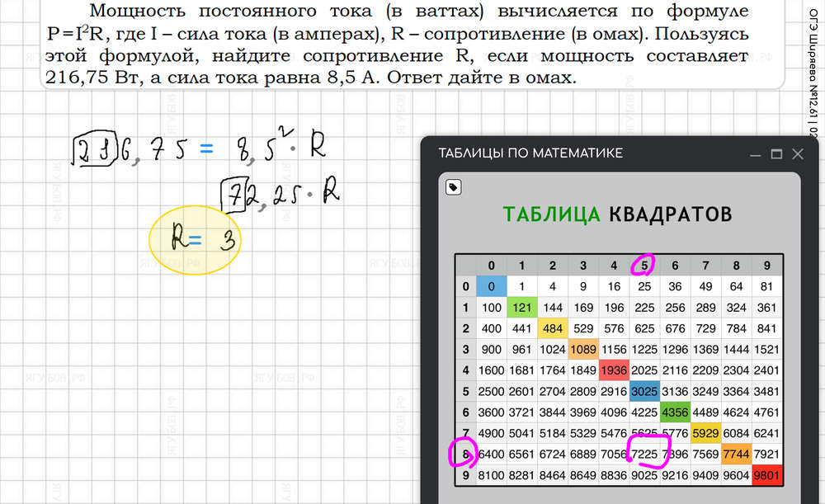
Task: Select the orange cell 1089
Action: pos(582,349)
